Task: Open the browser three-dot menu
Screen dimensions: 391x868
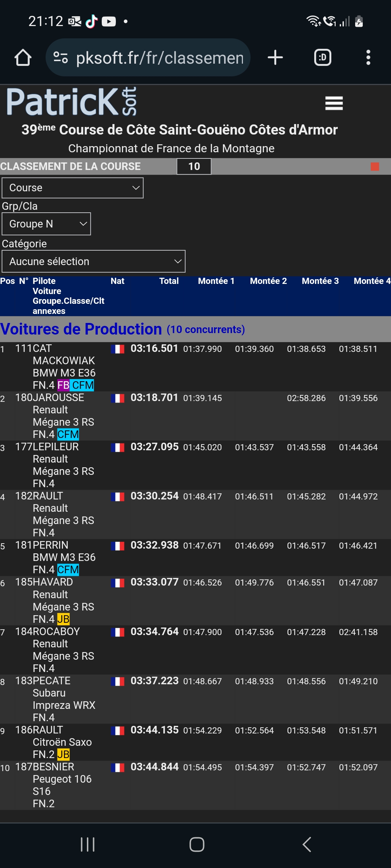Action: (x=368, y=58)
